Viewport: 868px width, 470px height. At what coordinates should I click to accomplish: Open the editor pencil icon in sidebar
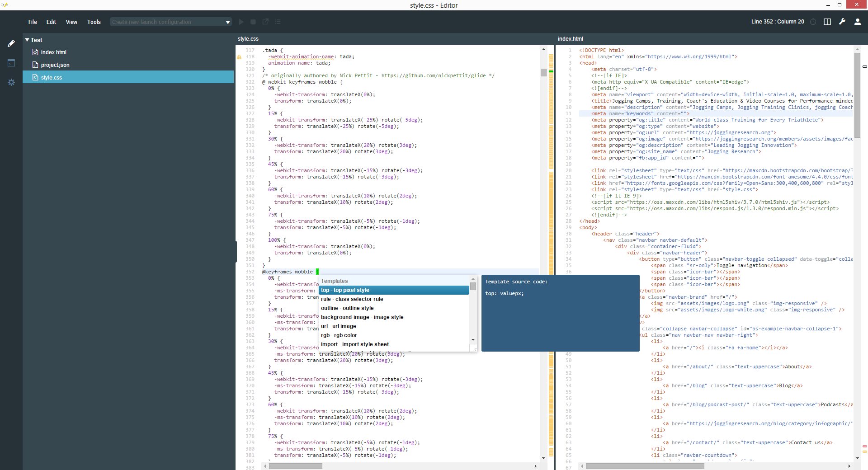11,43
